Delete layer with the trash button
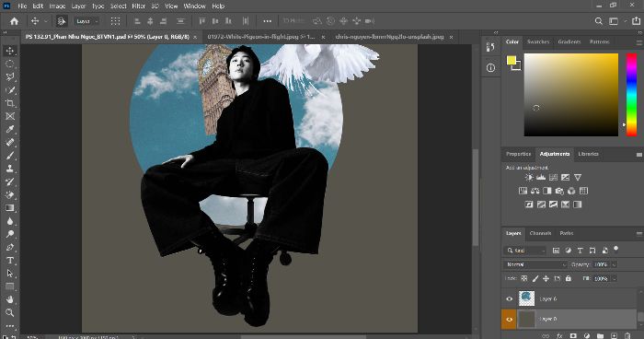The height and width of the screenshot is (339, 644). [627, 335]
